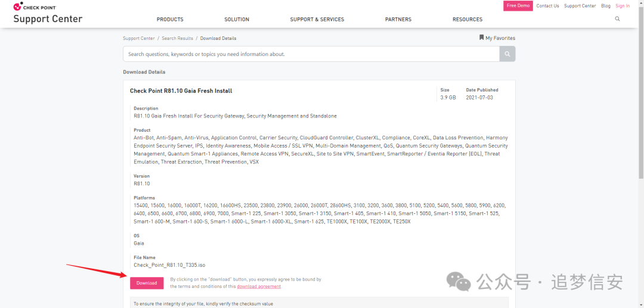Open the Blog link
This screenshot has height=308, width=644.
click(x=606, y=6)
